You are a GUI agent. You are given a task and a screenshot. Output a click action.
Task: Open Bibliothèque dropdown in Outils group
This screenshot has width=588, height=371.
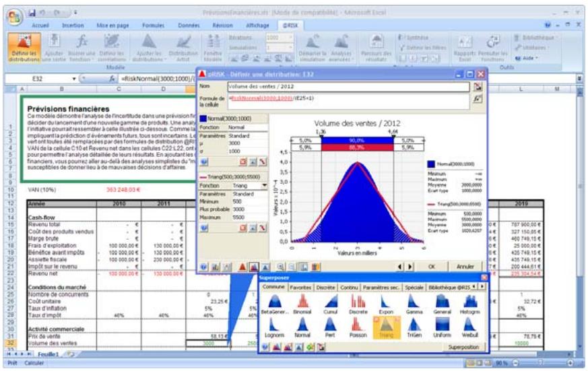pos(535,38)
